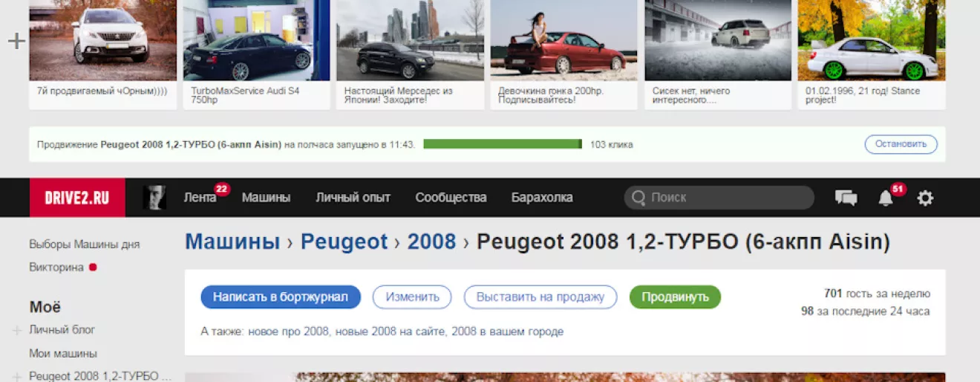
Task: Click TurboMaxService Audi S4 750hp caption
Action: (246, 95)
